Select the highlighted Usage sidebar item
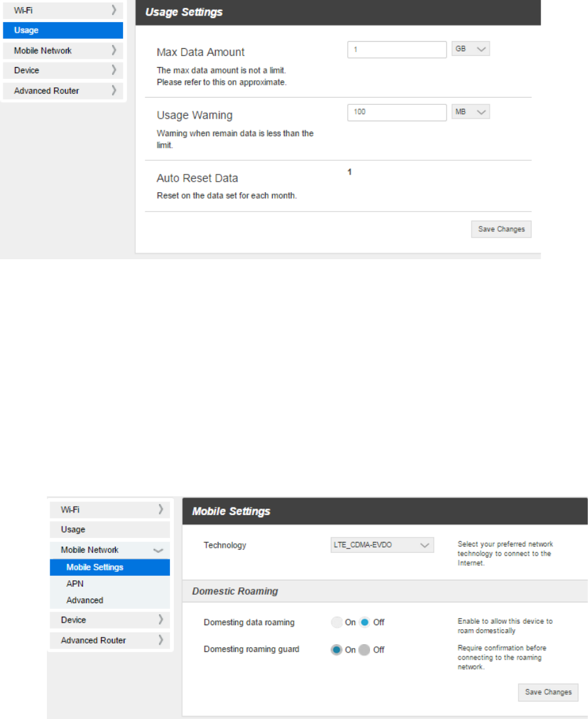The image size is (588, 719). coord(63,30)
